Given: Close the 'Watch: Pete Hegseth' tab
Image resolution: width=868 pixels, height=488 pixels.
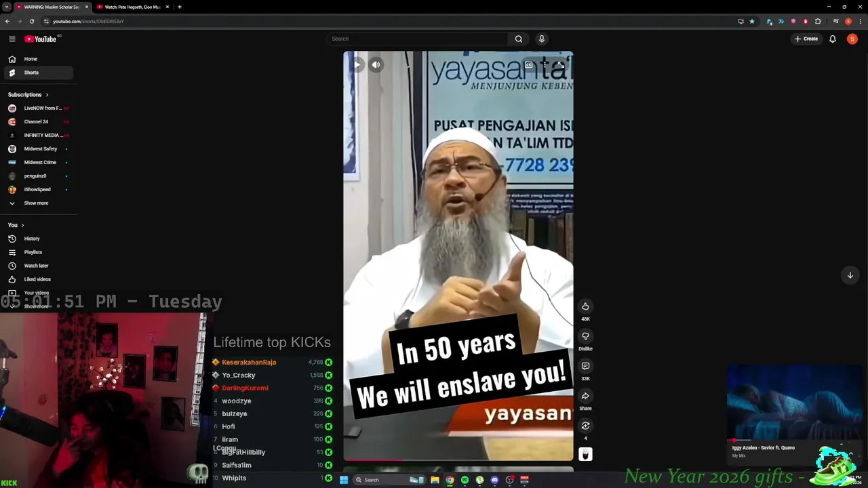Looking at the screenshot, I should (x=167, y=7).
